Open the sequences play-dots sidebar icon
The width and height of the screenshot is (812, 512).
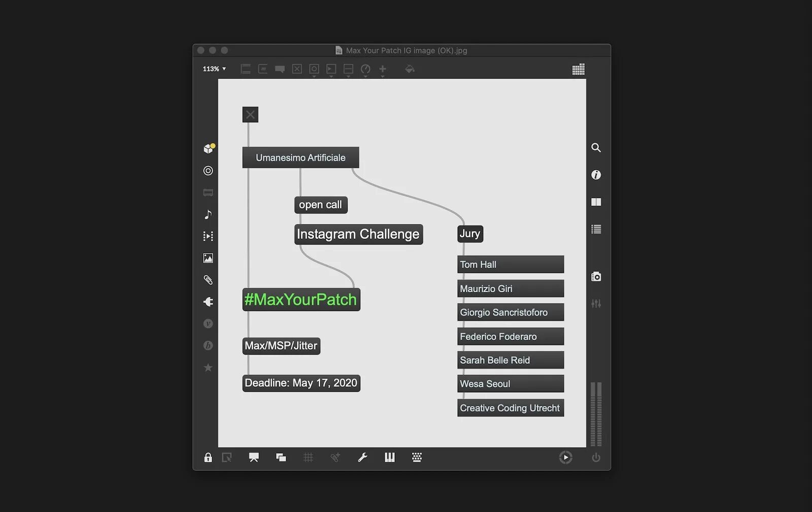tap(208, 236)
